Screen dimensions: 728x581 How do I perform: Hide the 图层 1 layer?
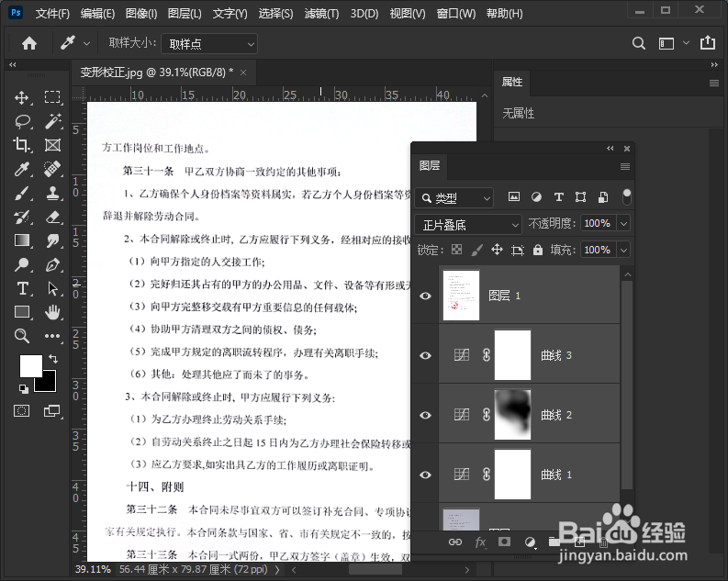point(425,296)
